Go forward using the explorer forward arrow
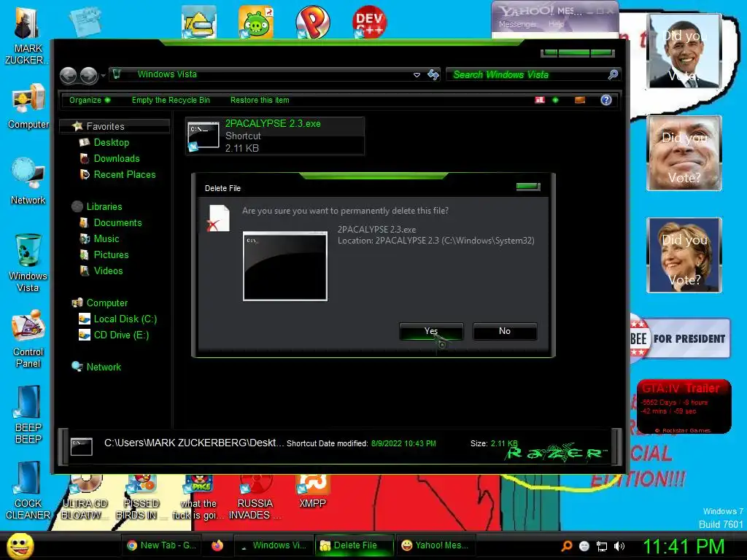The image size is (747, 560). click(x=88, y=75)
